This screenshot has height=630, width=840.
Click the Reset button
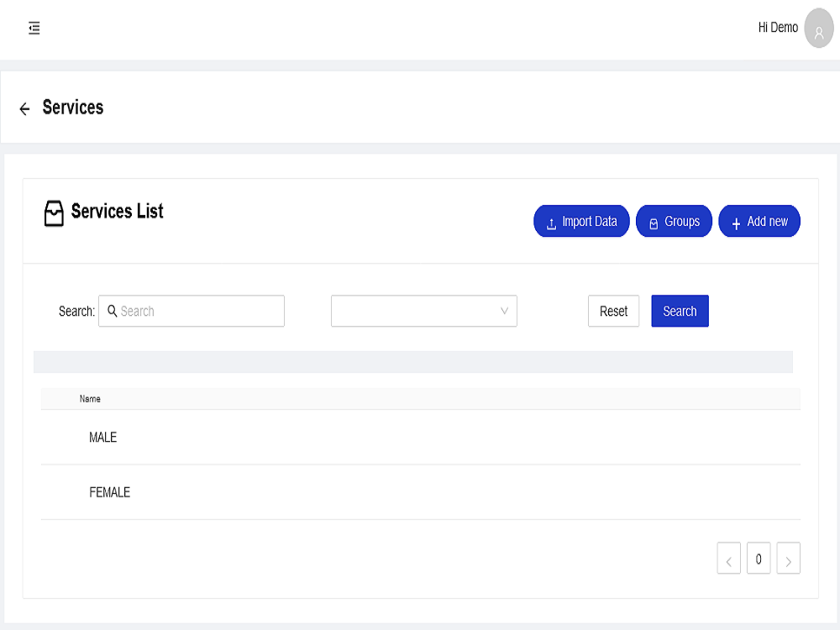click(613, 311)
